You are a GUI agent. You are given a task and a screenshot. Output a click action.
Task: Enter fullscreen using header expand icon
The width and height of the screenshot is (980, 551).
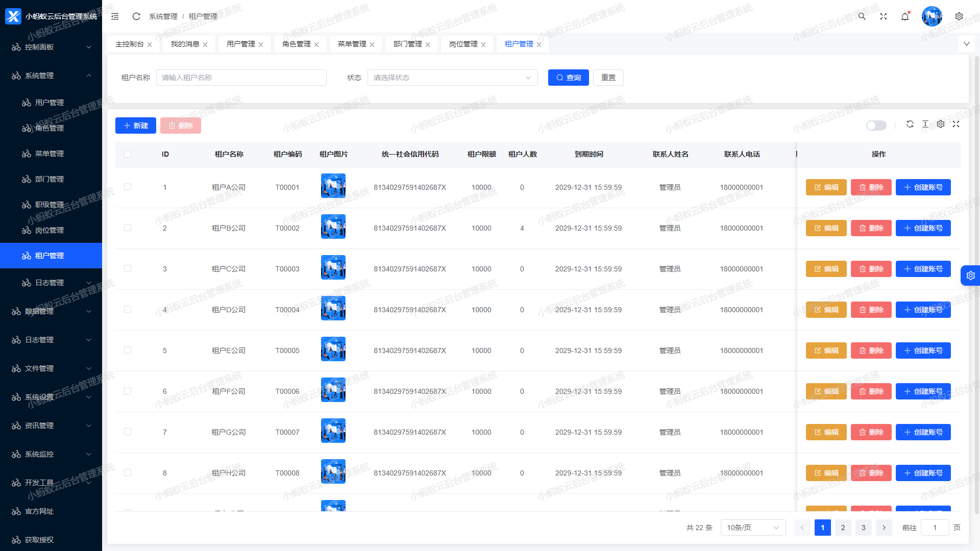click(884, 16)
